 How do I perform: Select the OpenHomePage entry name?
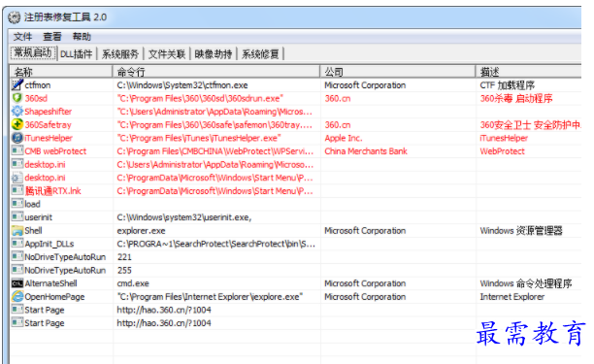(54, 297)
